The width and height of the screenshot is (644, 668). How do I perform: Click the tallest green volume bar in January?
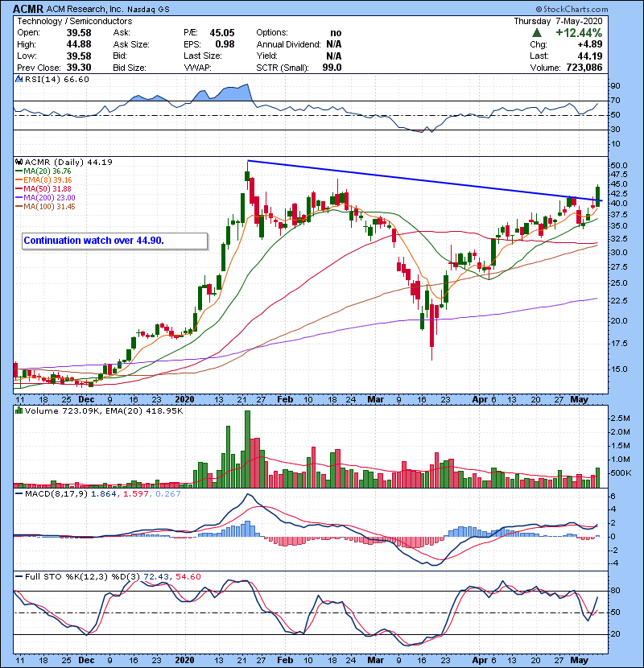point(247,449)
